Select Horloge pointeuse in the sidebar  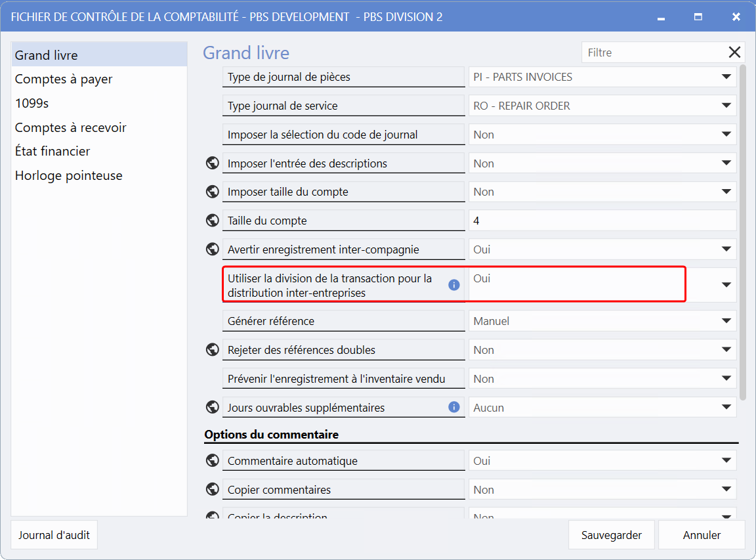(x=68, y=175)
